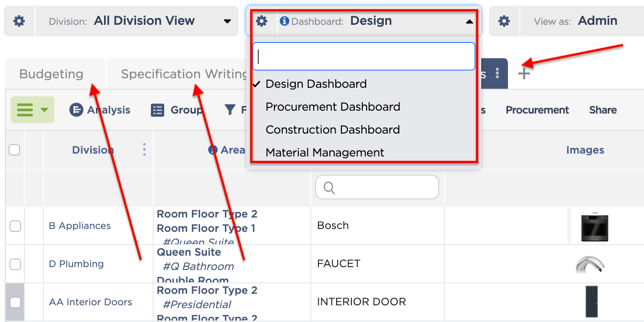Open the Division selector gear settings

19,21
